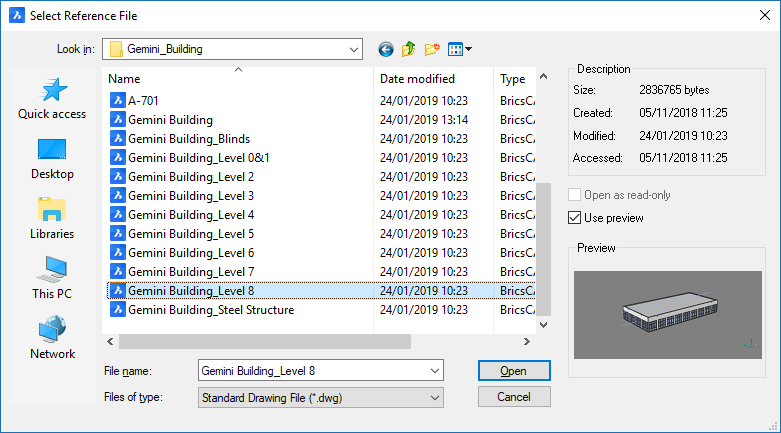
Task: Expand the Files of type dropdown
Action: (434, 397)
